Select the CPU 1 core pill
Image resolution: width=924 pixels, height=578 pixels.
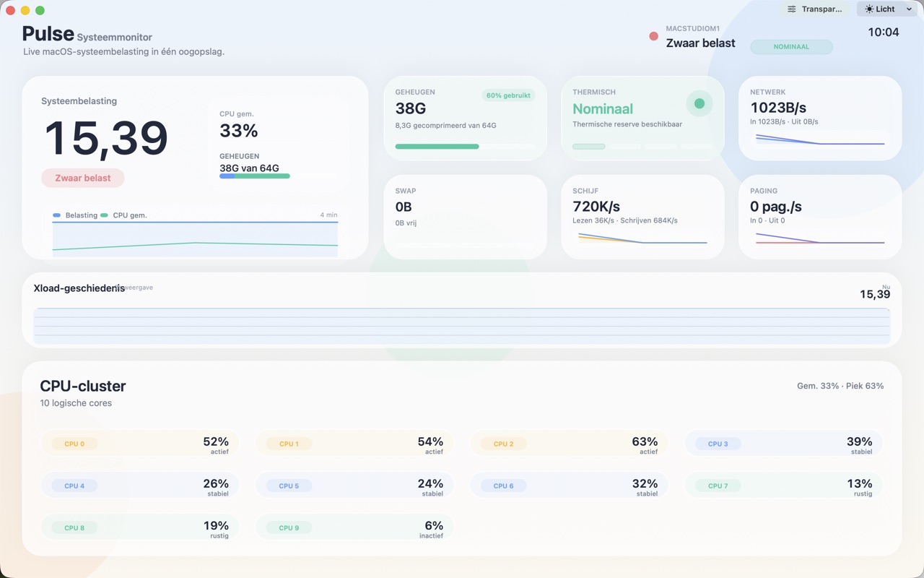[289, 444]
